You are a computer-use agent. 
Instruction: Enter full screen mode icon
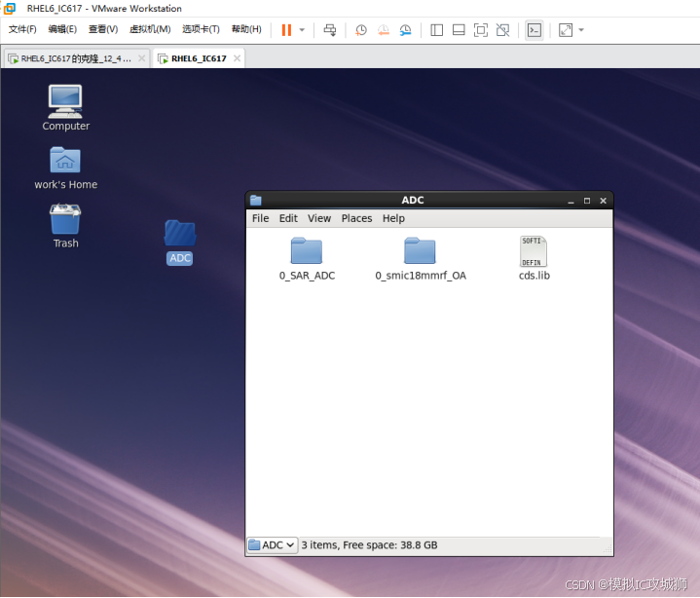[x=481, y=30]
